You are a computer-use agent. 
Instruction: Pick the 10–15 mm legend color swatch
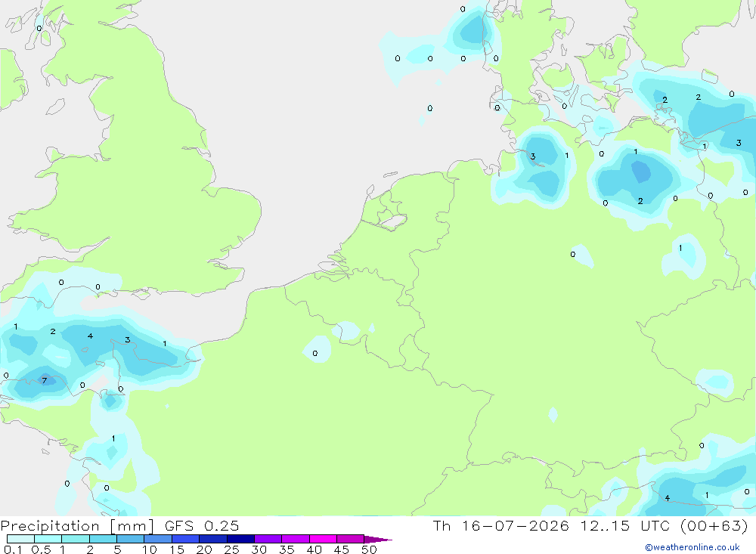click(158, 539)
